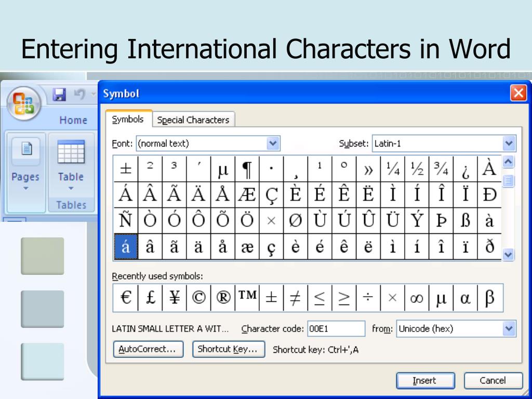Select recently used division ÷ symbol

point(368,298)
